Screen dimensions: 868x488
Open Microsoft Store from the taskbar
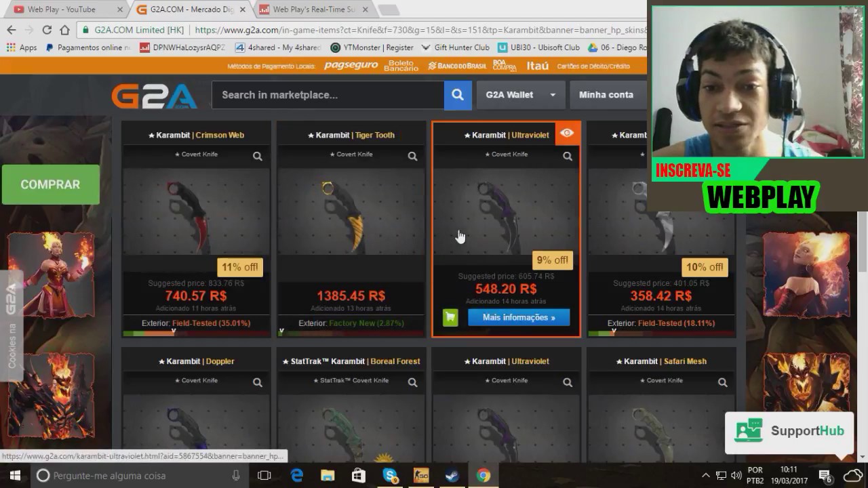coord(359,476)
